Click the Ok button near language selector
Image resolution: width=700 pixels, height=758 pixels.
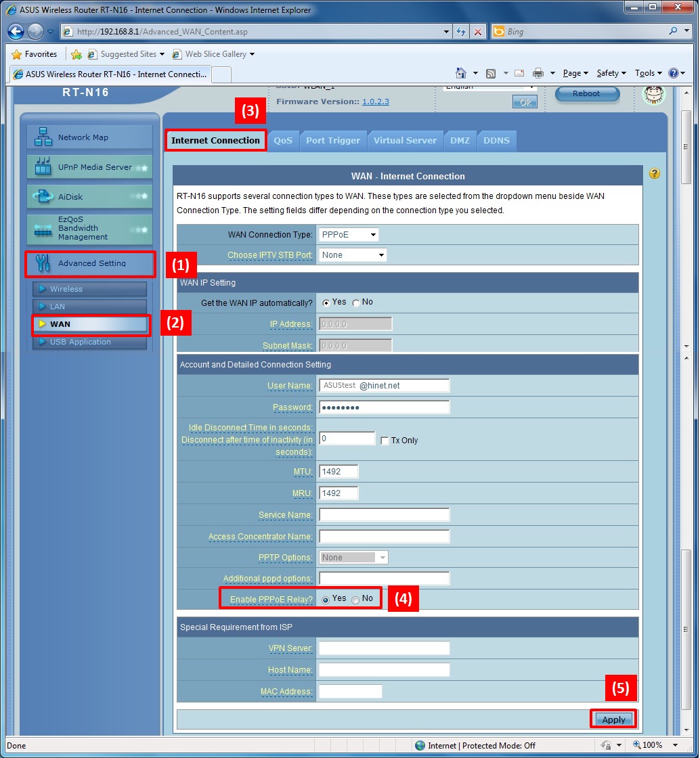525,102
